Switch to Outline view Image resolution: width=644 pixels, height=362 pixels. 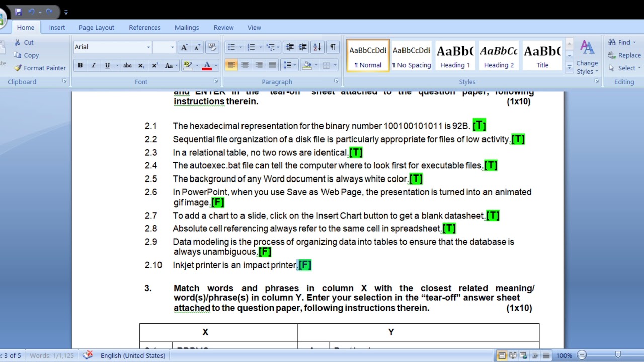pos(535,356)
